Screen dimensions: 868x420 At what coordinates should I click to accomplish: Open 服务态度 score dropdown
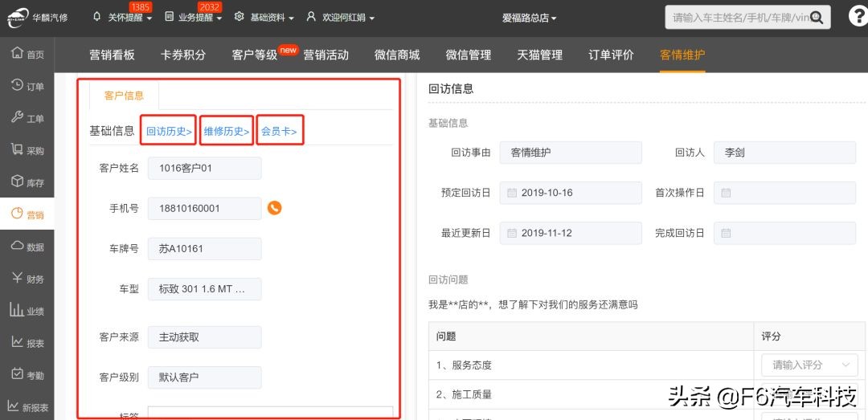coord(810,365)
